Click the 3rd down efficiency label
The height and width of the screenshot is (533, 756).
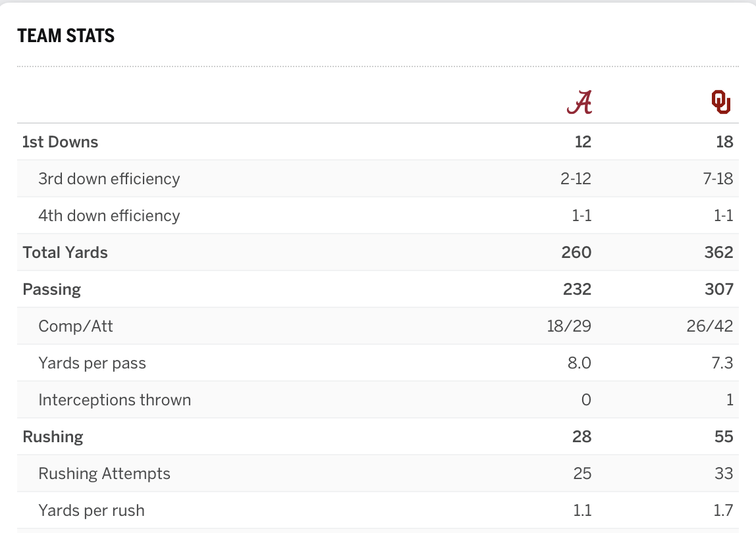tap(109, 179)
